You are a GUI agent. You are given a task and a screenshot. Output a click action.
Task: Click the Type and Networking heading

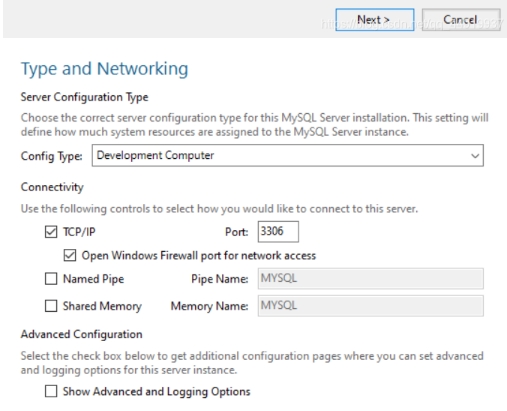tap(105, 69)
